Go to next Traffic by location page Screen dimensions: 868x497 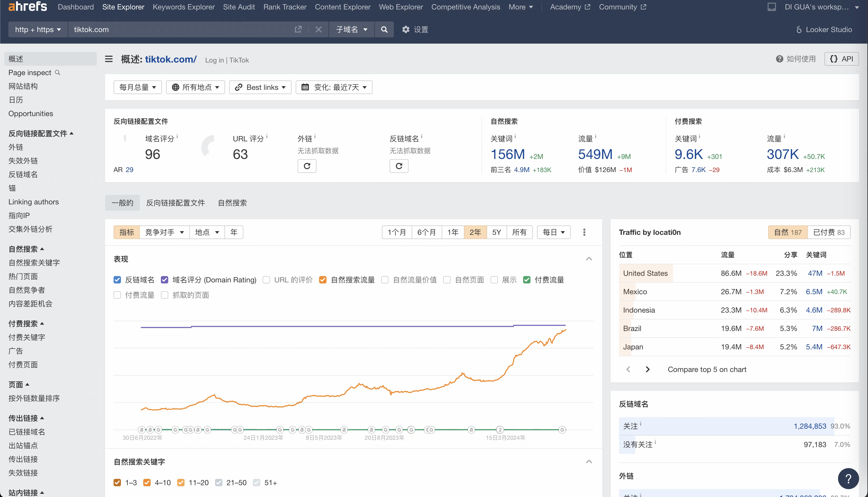[x=647, y=369]
